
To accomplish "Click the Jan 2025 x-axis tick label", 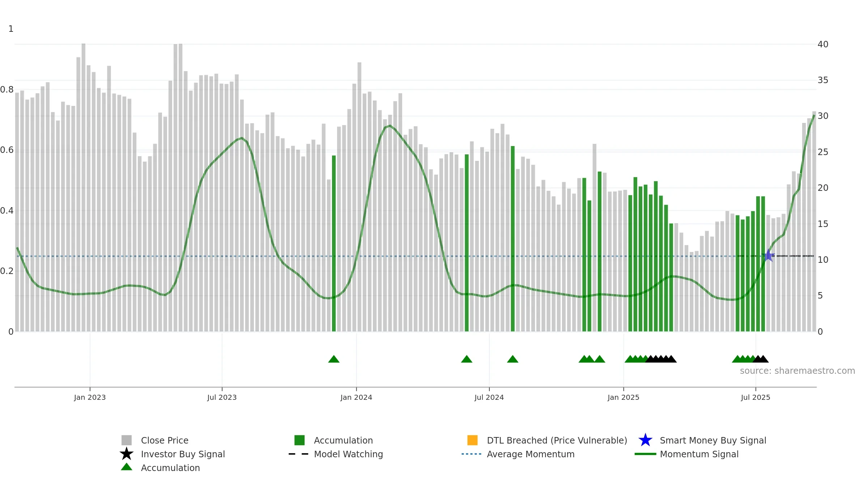I will click(x=624, y=398).
